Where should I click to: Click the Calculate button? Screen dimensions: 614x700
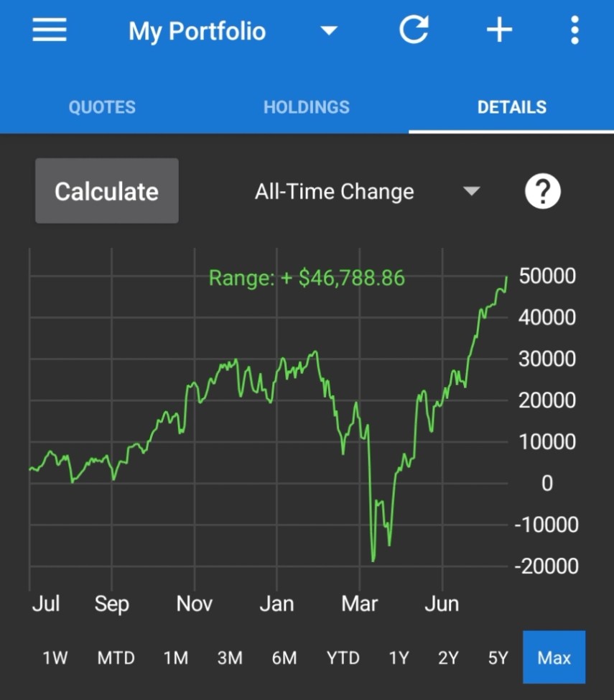pos(107,191)
